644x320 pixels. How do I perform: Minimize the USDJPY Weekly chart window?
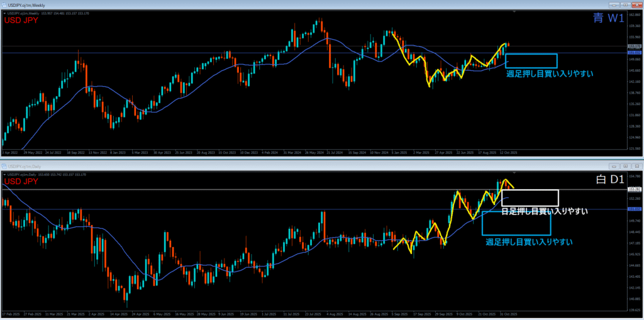point(613,4)
